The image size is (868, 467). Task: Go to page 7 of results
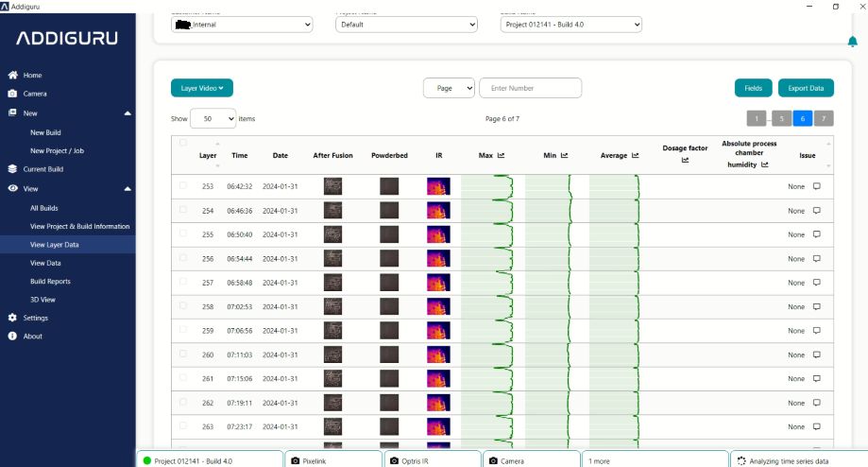click(x=824, y=119)
